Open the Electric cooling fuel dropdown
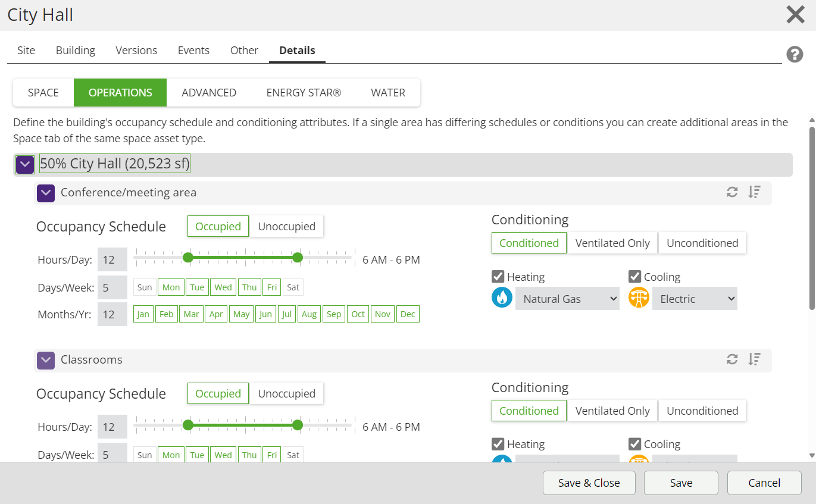Viewport: 816px width, 504px height. point(695,299)
